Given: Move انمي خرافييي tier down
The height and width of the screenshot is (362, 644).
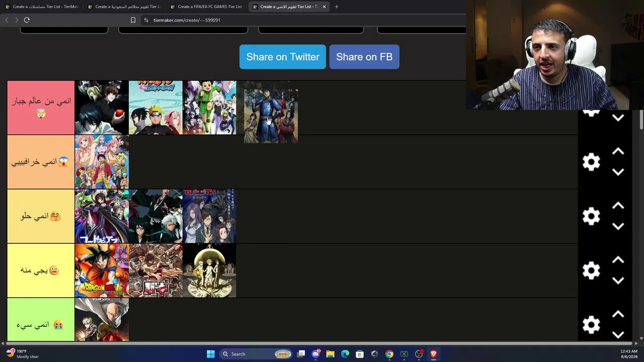Looking at the screenshot, I should 618,172.
